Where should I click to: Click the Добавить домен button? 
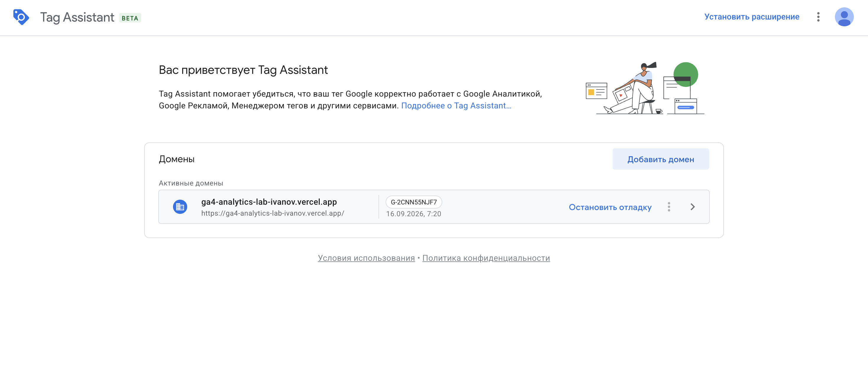660,159
